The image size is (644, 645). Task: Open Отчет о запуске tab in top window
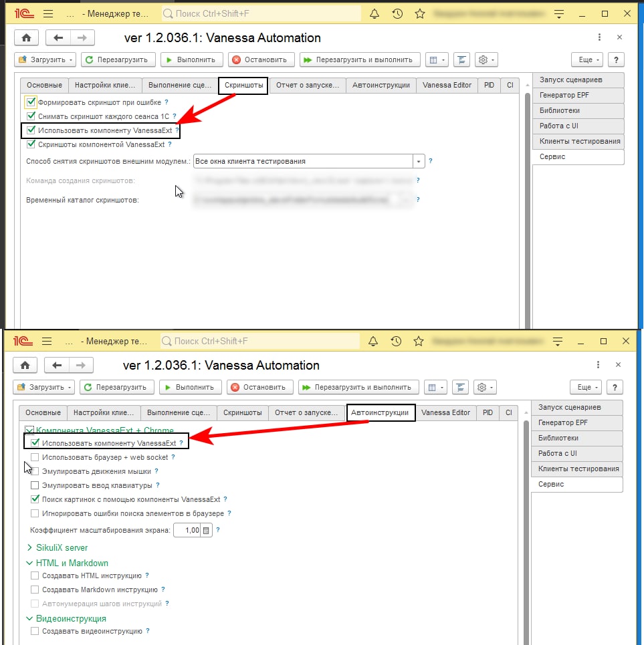[308, 85]
